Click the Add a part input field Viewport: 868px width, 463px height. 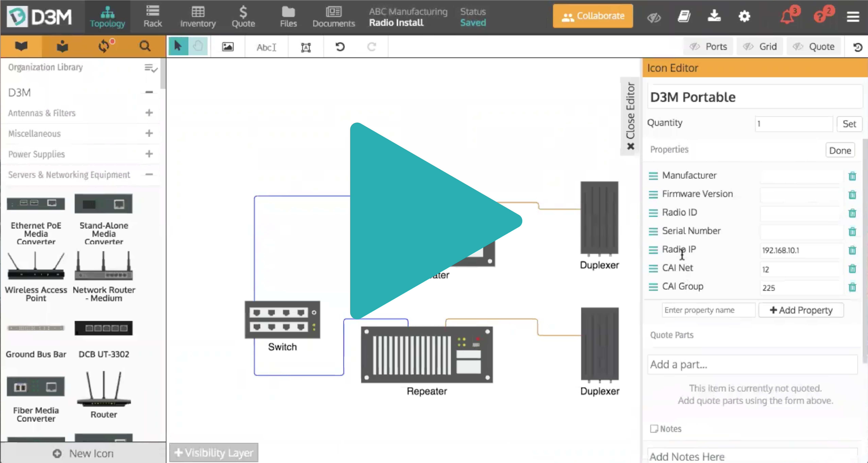pos(751,364)
